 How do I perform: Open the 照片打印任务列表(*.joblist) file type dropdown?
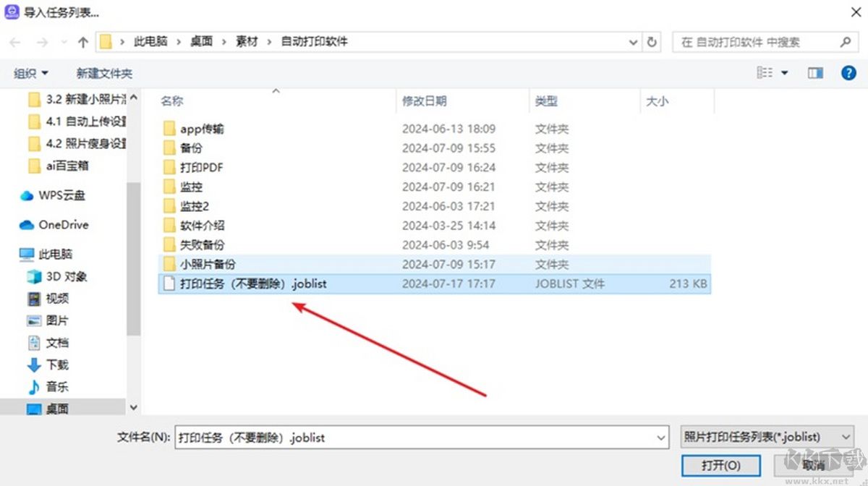[767, 437]
